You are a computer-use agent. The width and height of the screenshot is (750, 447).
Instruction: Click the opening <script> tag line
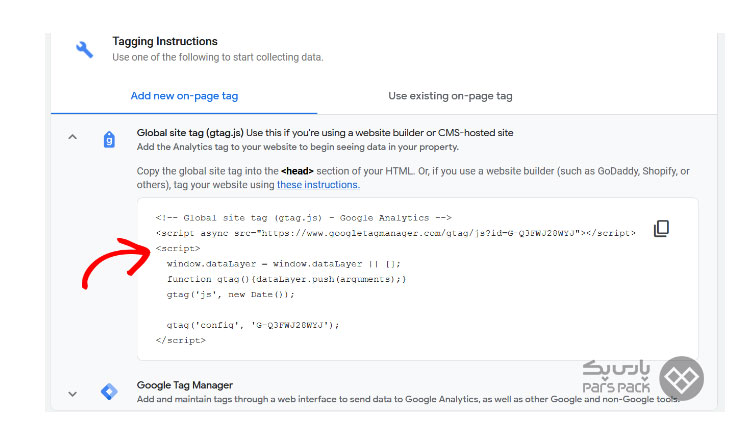pyautogui.click(x=178, y=249)
